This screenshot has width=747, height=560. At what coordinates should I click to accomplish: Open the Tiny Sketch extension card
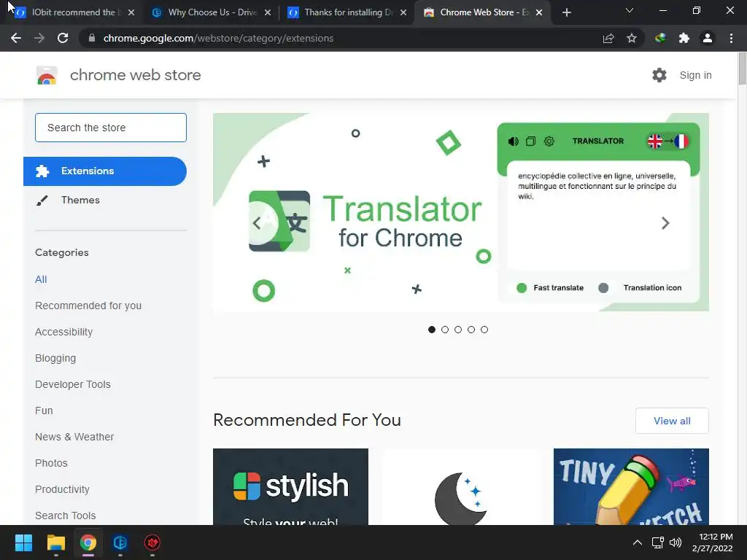(x=631, y=486)
